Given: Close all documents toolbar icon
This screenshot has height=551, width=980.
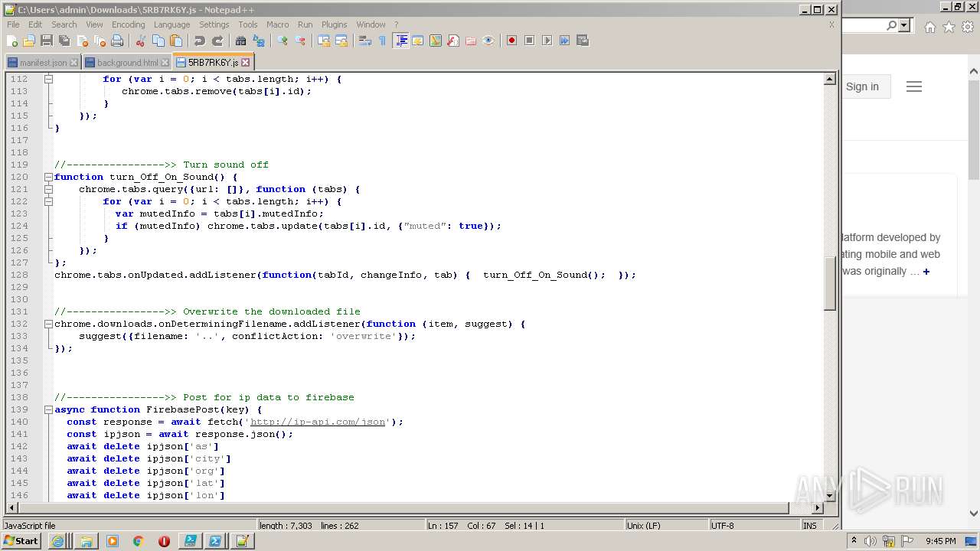Looking at the screenshot, I should (100, 41).
